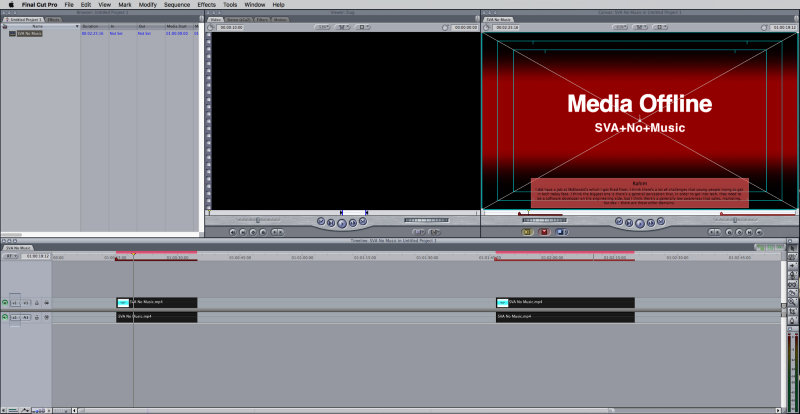This screenshot has height=414, width=800.
Task: Select the Slip tool in tool palette
Action: coord(792,284)
